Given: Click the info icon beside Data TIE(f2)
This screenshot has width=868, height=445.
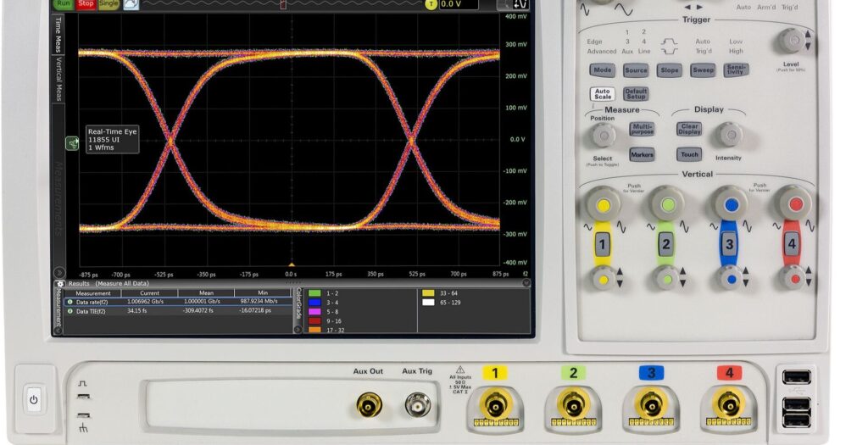Looking at the screenshot, I should [70, 311].
